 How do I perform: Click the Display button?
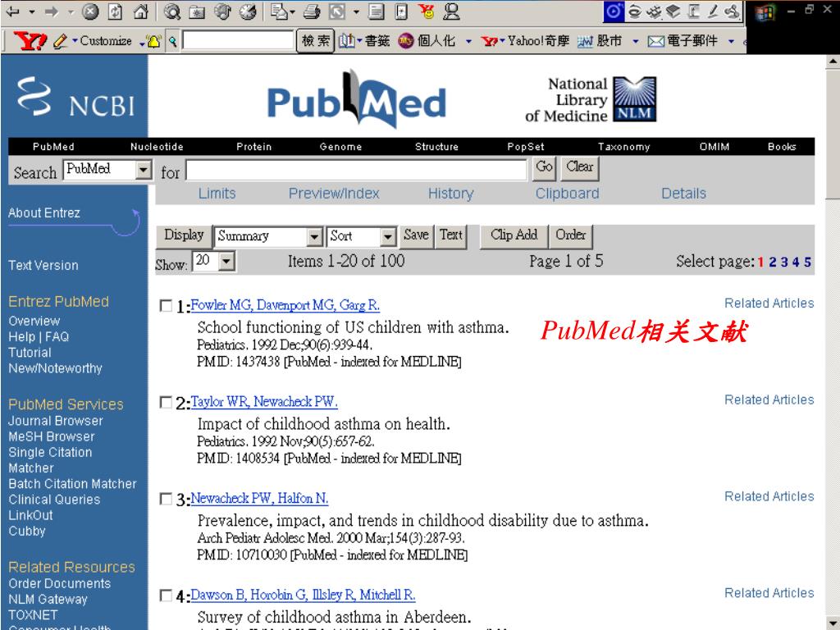[184, 236]
